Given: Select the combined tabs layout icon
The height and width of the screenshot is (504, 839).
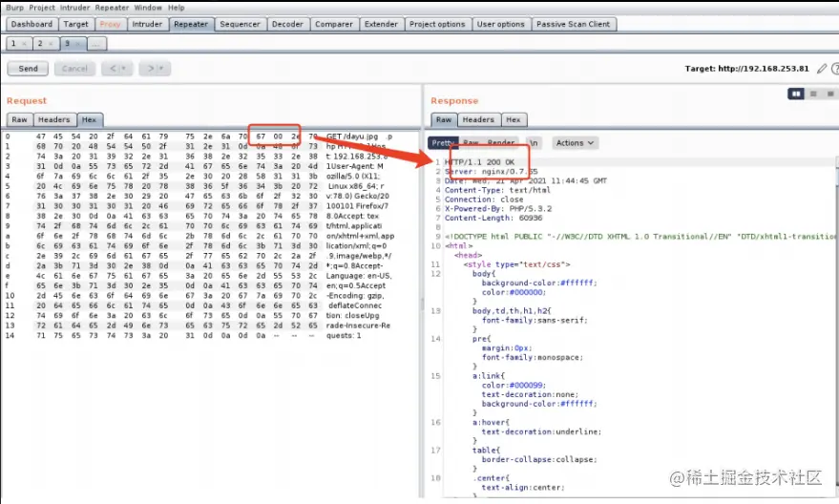Looking at the screenshot, I should 829,94.
